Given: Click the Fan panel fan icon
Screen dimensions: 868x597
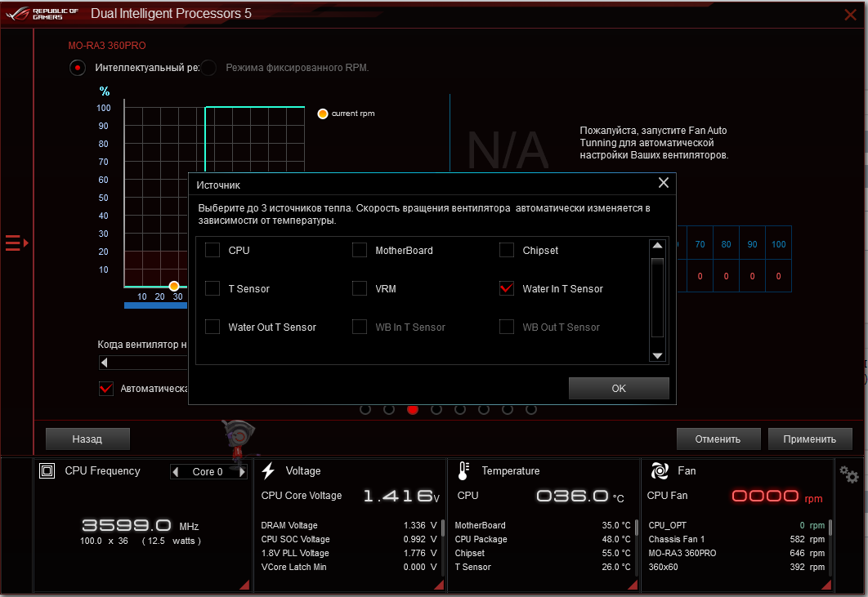Looking at the screenshot, I should click(660, 471).
